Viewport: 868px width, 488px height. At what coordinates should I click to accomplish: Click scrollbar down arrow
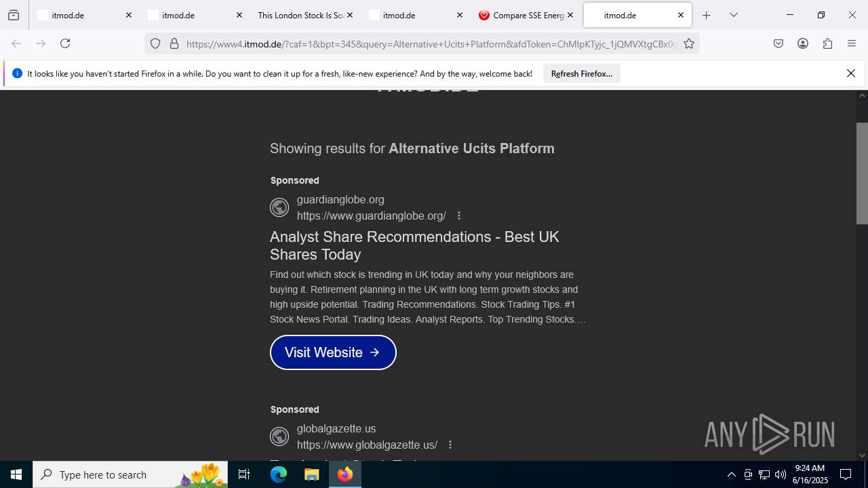(x=862, y=455)
